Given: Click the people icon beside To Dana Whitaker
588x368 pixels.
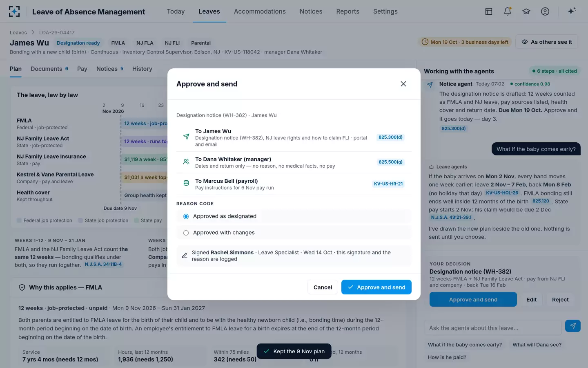Looking at the screenshot, I should click(x=186, y=162).
